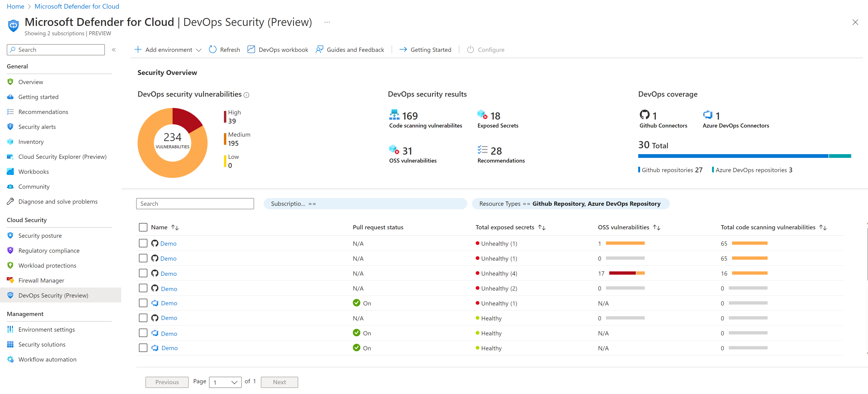Click the Defender for Cloud shield icon in header

[x=13, y=26]
